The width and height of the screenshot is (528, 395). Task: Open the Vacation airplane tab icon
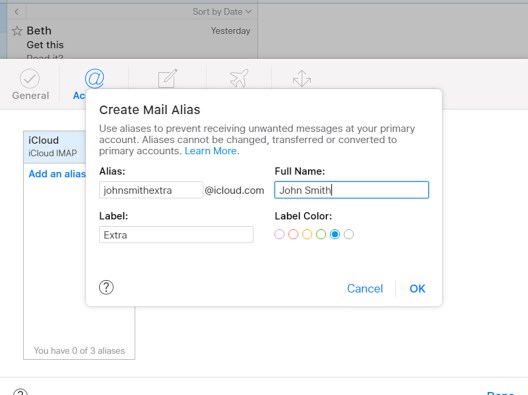pos(239,78)
